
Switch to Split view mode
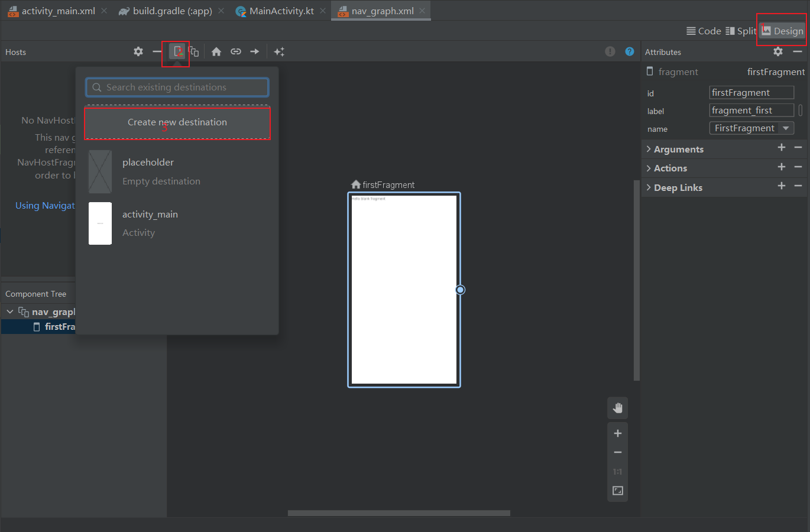pos(741,31)
